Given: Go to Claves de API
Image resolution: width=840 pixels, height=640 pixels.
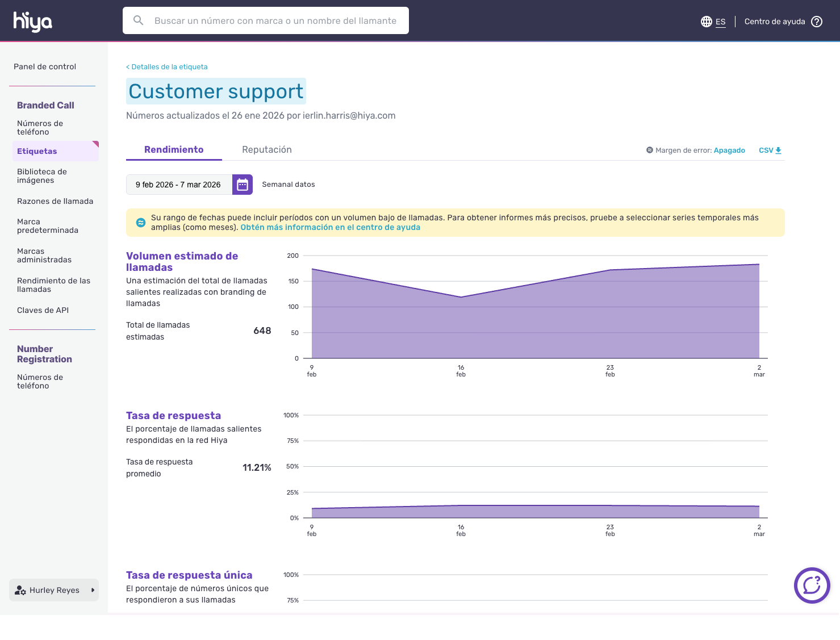Looking at the screenshot, I should point(43,310).
